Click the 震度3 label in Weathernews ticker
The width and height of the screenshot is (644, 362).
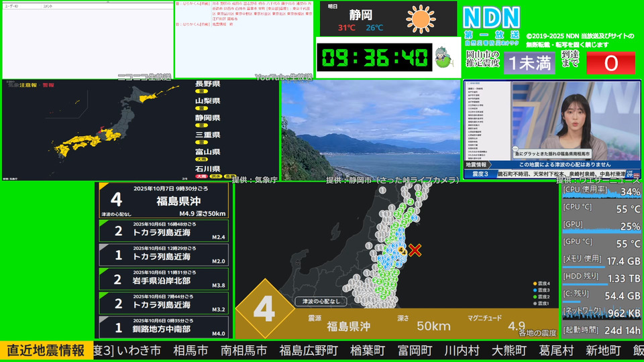480,174
